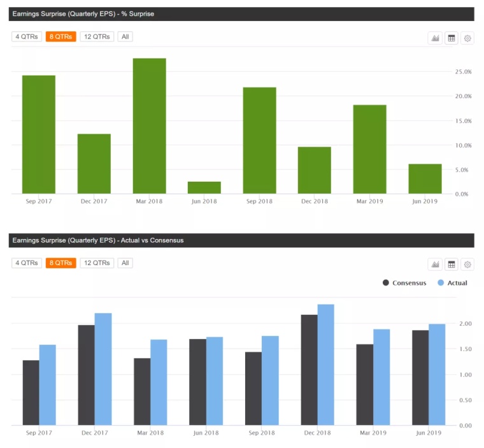Click the Mar 2018 green % Surprise bar
Image resolution: width=484 pixels, height=448 pixels.
[x=149, y=126]
